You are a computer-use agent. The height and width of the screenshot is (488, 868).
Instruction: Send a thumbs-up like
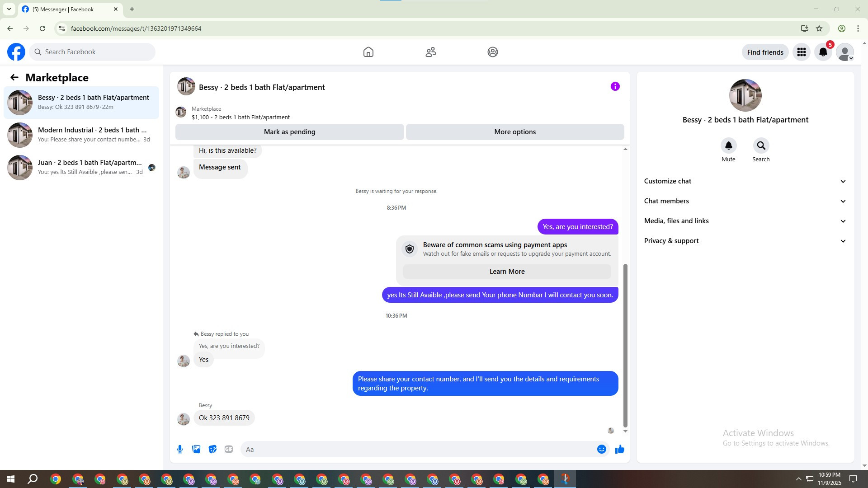(620, 449)
